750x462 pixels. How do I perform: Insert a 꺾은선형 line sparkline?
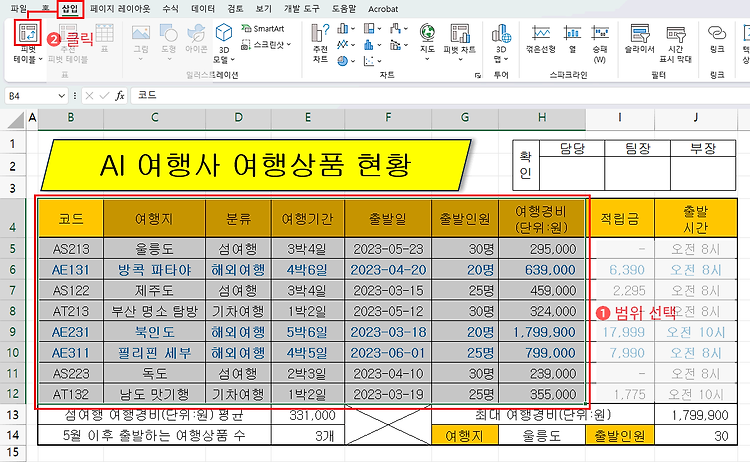(x=541, y=39)
